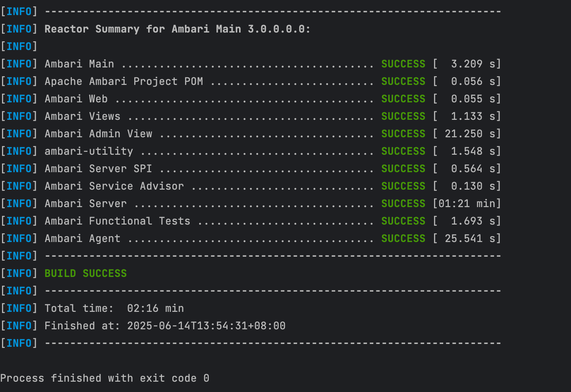Select the 'Ambari Main' module name
This screenshot has height=392, width=571.
(79, 64)
